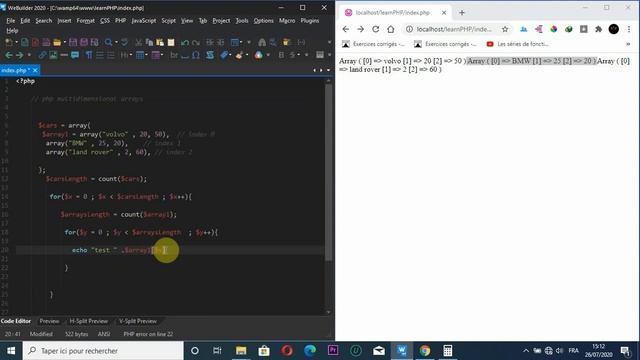Click the Strikethrough S toolbar icon

292,55
